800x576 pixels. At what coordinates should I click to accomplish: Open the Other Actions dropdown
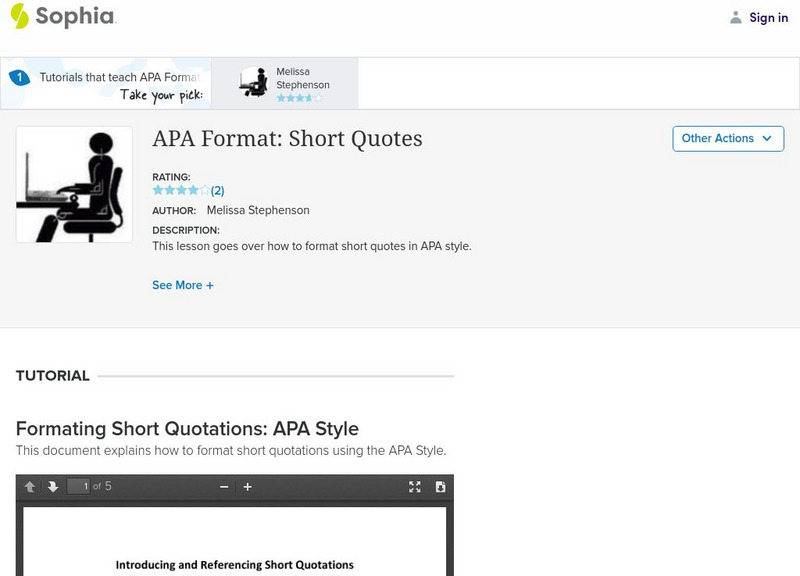[x=728, y=139]
